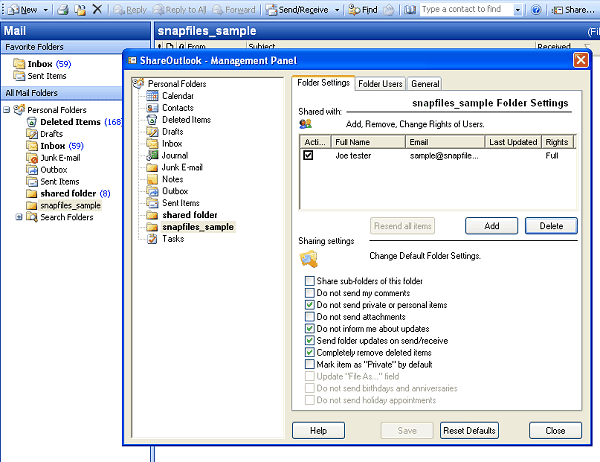Select snapfiles_sample in Management Panel tree
The height and width of the screenshot is (462, 600).
190,227
